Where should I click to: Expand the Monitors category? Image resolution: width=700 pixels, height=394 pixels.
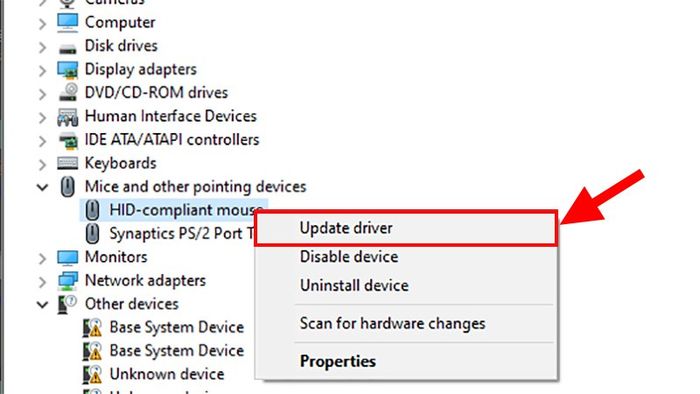(x=42, y=258)
